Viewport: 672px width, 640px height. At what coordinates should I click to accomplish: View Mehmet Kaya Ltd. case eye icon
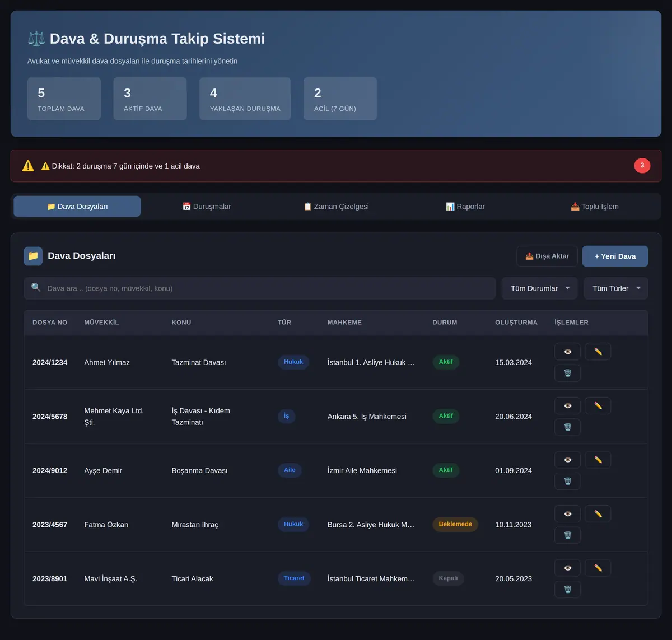tap(567, 405)
